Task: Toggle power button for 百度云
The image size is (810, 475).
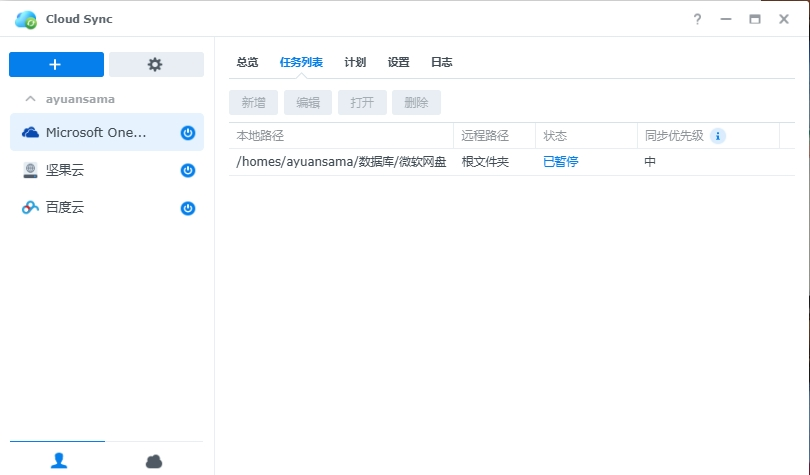Action: point(187,208)
